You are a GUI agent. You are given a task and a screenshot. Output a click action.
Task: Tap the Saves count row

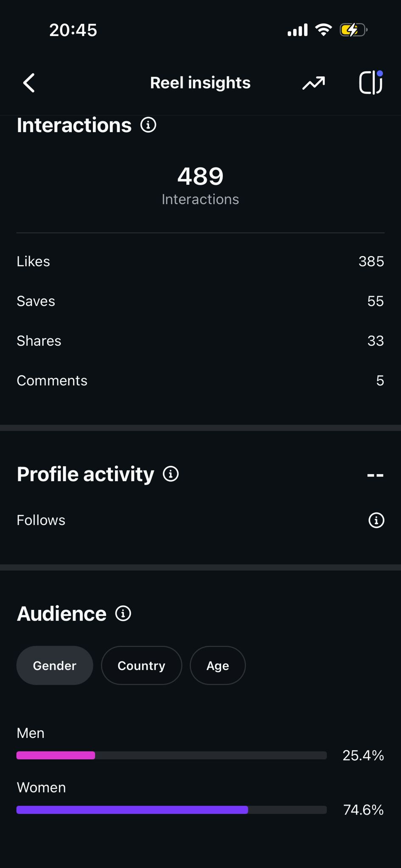pyautogui.click(x=200, y=301)
